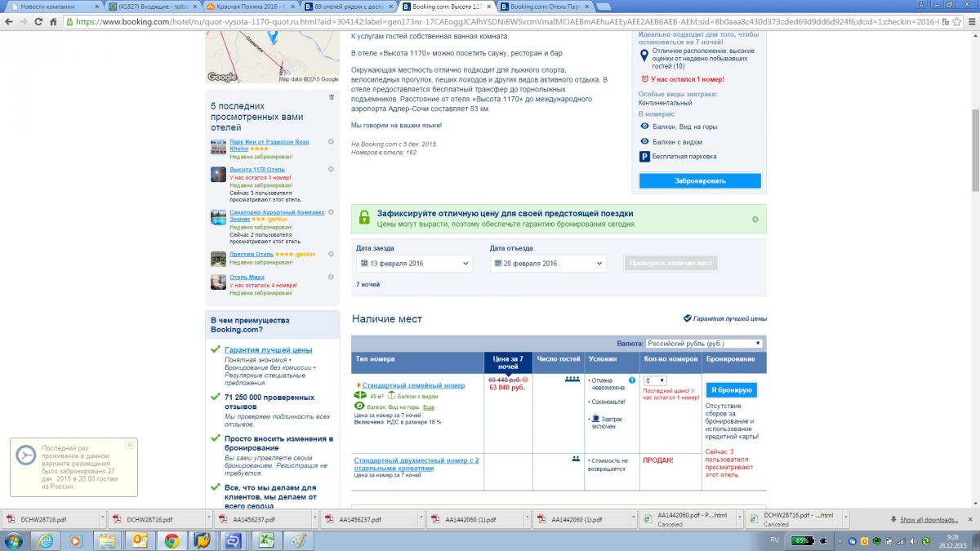Open the Chrome menu button
The image size is (980, 551).
click(971, 22)
